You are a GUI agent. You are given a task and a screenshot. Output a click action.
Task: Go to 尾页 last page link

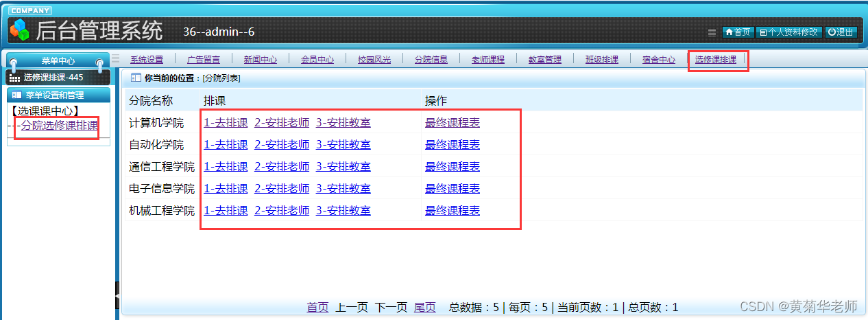425,308
